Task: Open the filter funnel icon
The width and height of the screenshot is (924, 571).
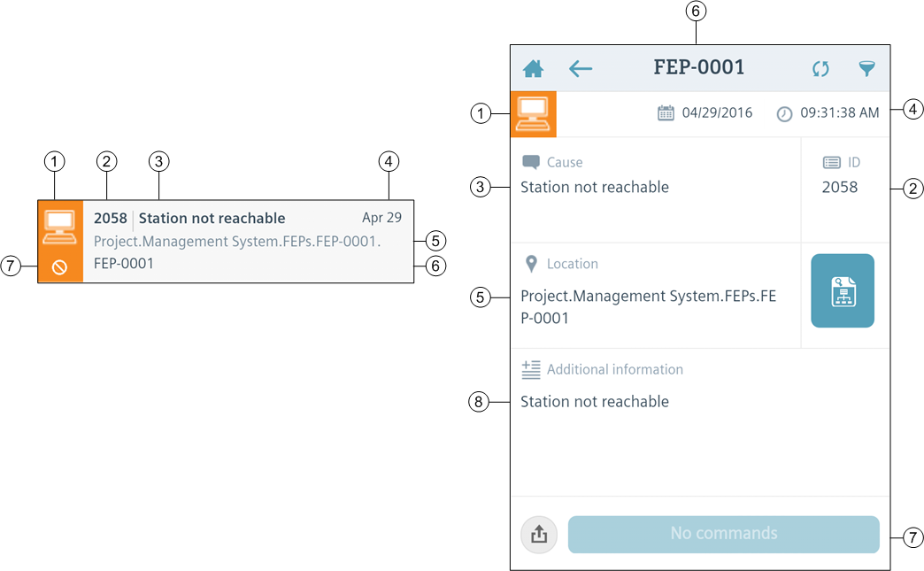Action: pos(866,69)
